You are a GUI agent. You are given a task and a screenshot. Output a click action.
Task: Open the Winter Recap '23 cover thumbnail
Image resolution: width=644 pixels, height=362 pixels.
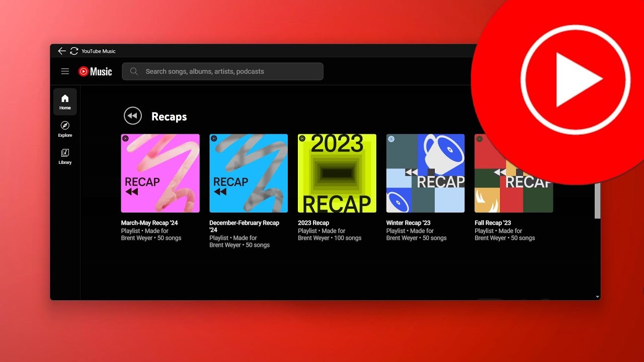[425, 173]
